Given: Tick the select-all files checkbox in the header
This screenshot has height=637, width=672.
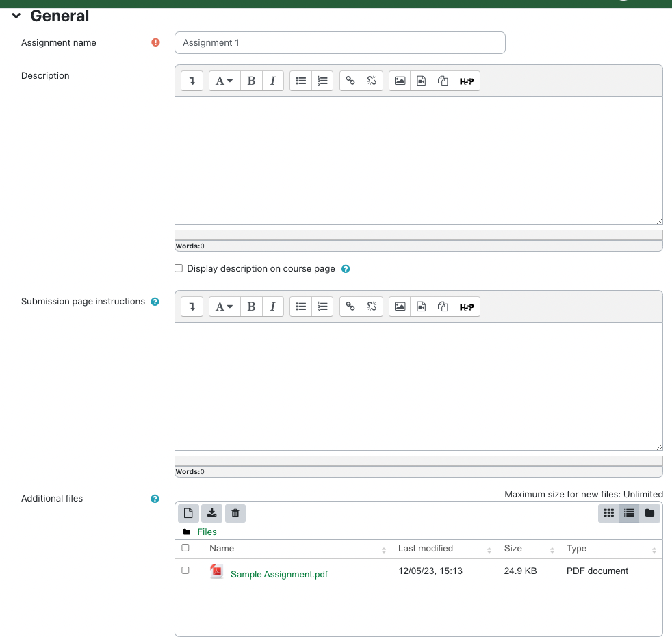Looking at the screenshot, I should tap(185, 548).
